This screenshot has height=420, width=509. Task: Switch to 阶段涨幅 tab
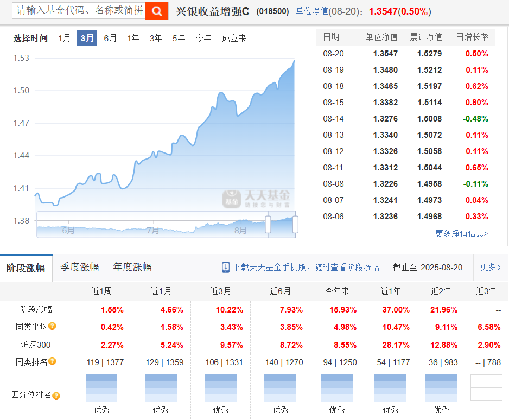(x=26, y=268)
